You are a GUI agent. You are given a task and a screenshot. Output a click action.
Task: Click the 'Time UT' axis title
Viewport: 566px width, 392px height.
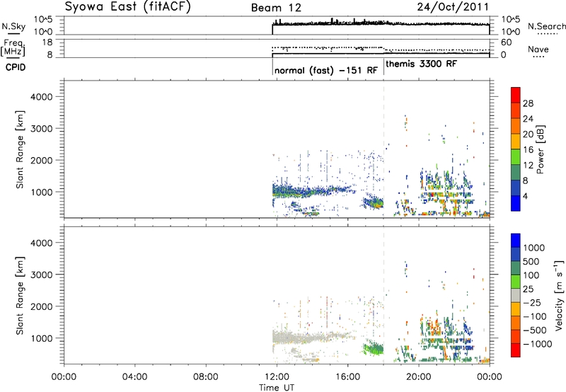point(277,388)
